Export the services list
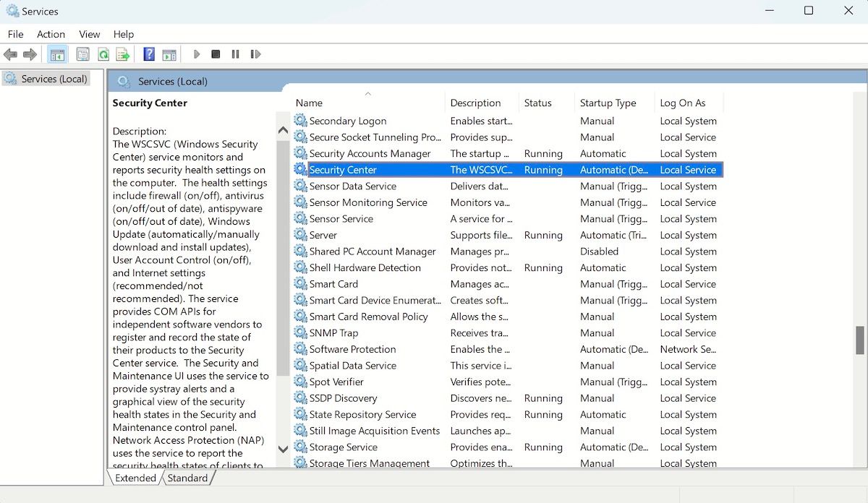This screenshot has width=868, height=503. tap(123, 53)
